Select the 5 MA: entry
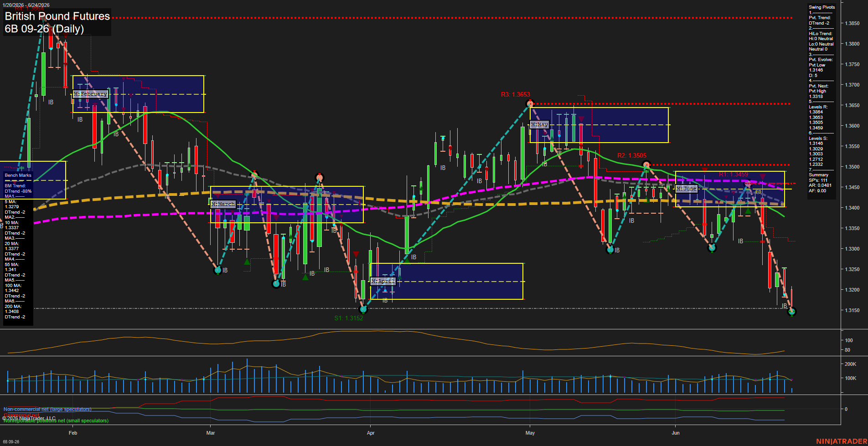The height and width of the screenshot is (446, 868). (10, 202)
